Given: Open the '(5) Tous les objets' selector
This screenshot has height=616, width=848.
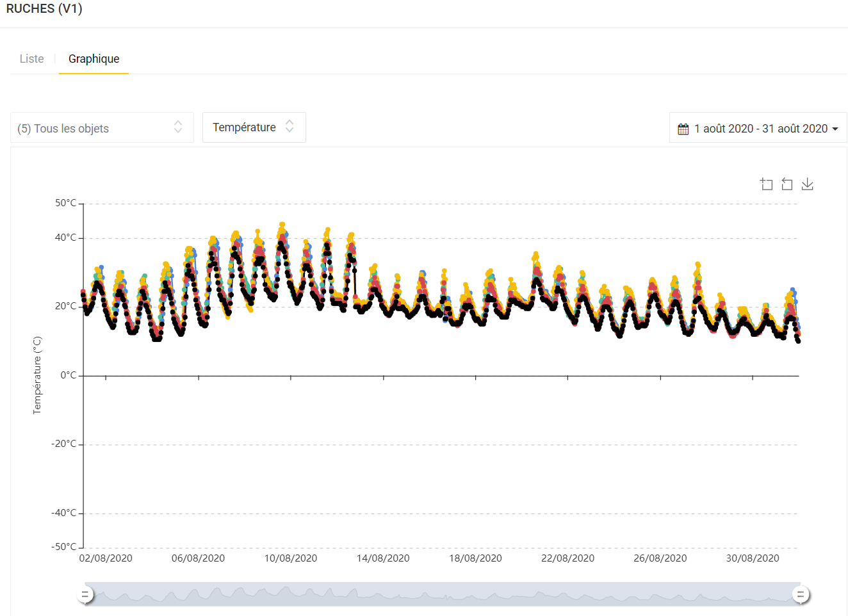Looking at the screenshot, I should tap(102, 128).
